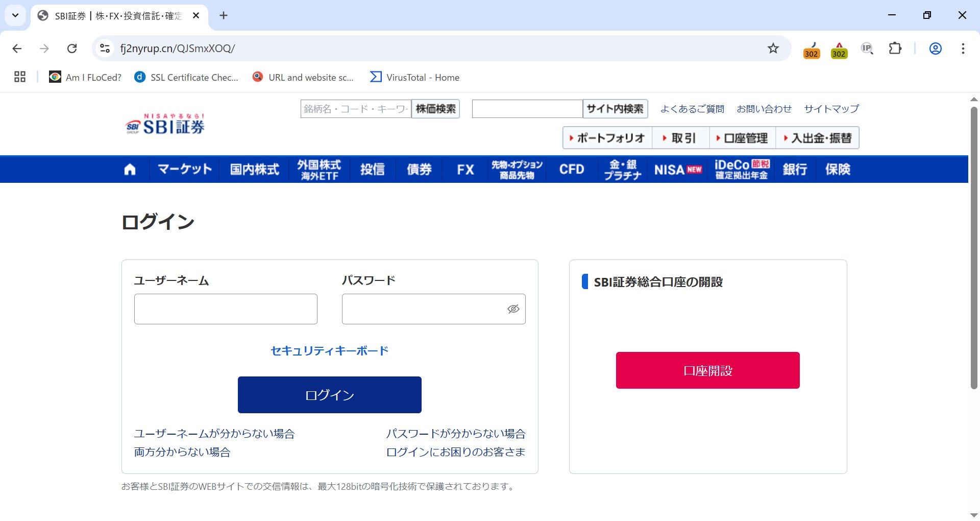
Task: Click the orange 302 extension icon
Action: tap(812, 50)
